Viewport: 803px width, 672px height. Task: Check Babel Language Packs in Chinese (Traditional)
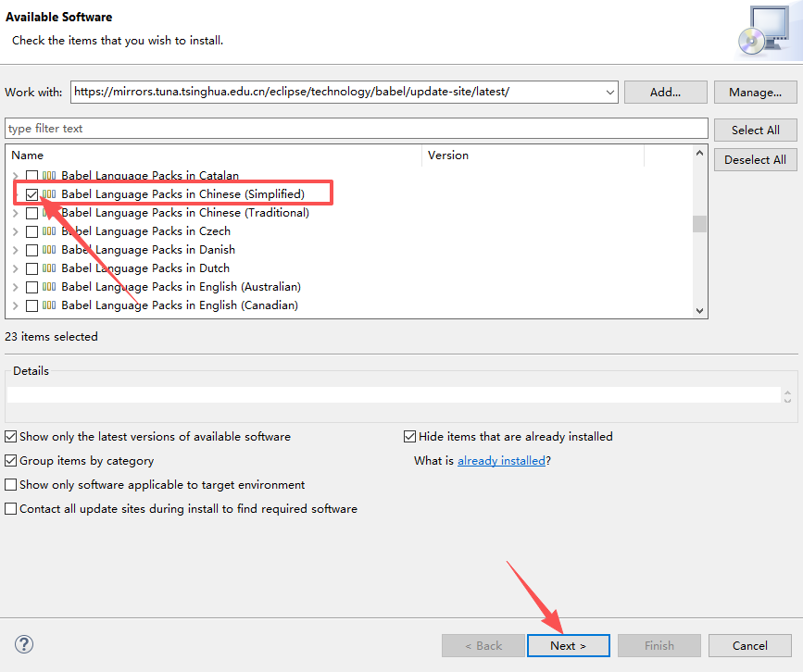click(x=31, y=213)
